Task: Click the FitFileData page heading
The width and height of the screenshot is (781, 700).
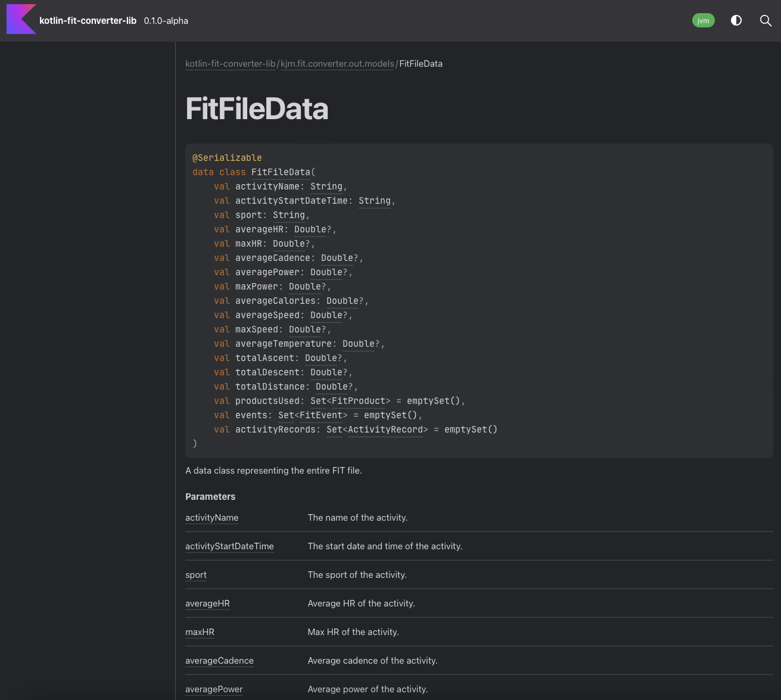Action: click(257, 109)
